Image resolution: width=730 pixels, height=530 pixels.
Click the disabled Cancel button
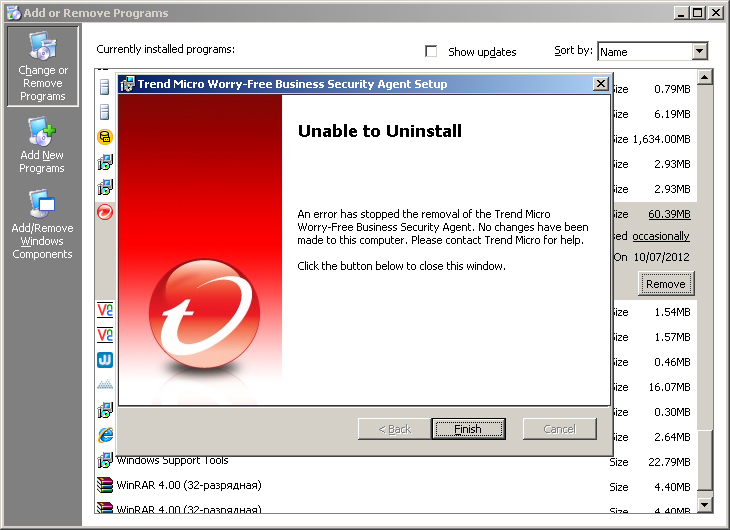tap(560, 429)
